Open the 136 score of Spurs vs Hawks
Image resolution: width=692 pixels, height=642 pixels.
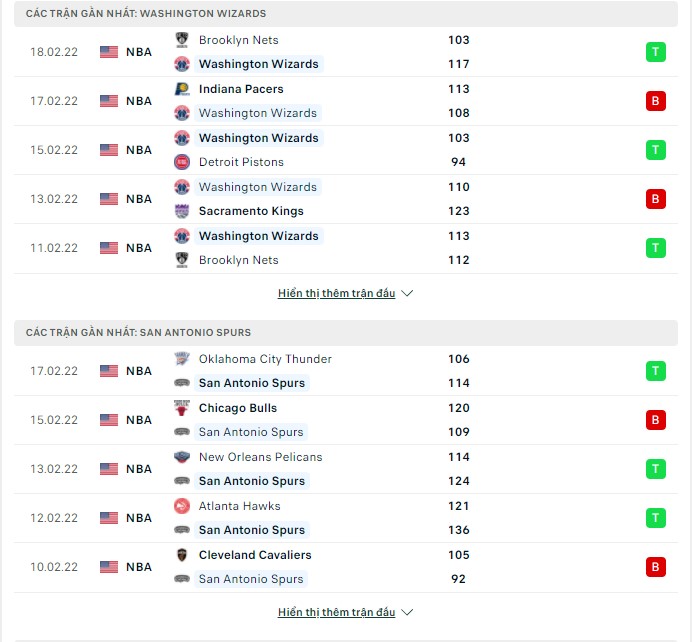click(459, 530)
